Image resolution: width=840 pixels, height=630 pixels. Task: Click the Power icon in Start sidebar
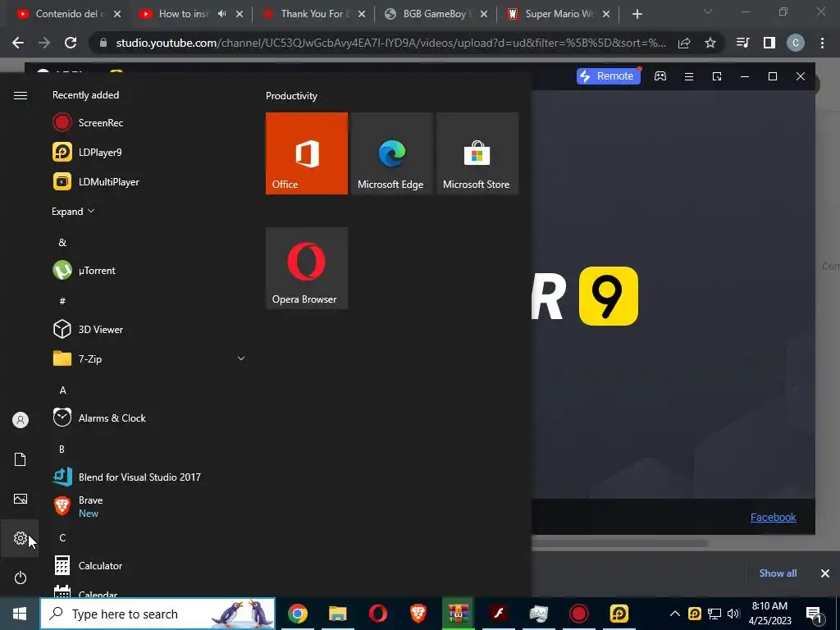point(20,577)
